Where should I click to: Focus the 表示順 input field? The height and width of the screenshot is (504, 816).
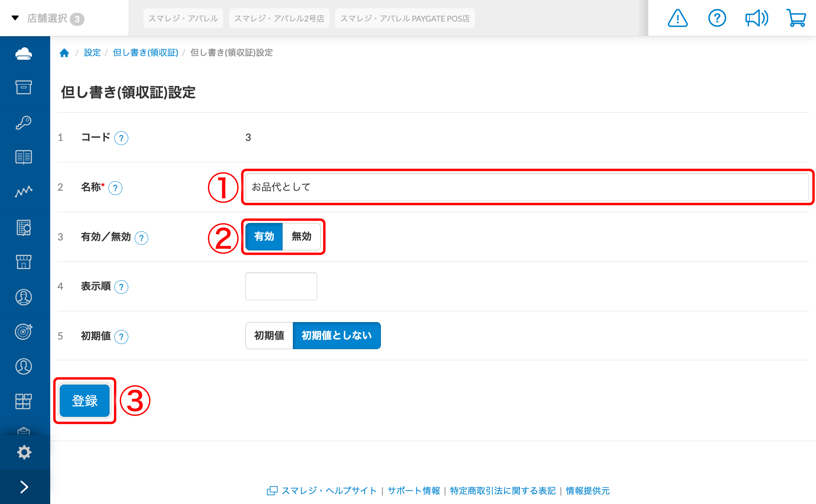click(281, 286)
